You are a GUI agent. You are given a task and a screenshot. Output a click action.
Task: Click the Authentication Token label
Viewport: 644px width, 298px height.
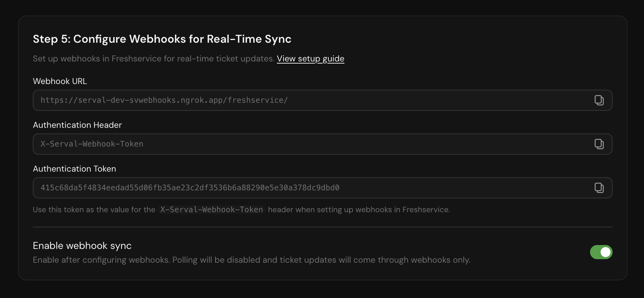coord(74,169)
